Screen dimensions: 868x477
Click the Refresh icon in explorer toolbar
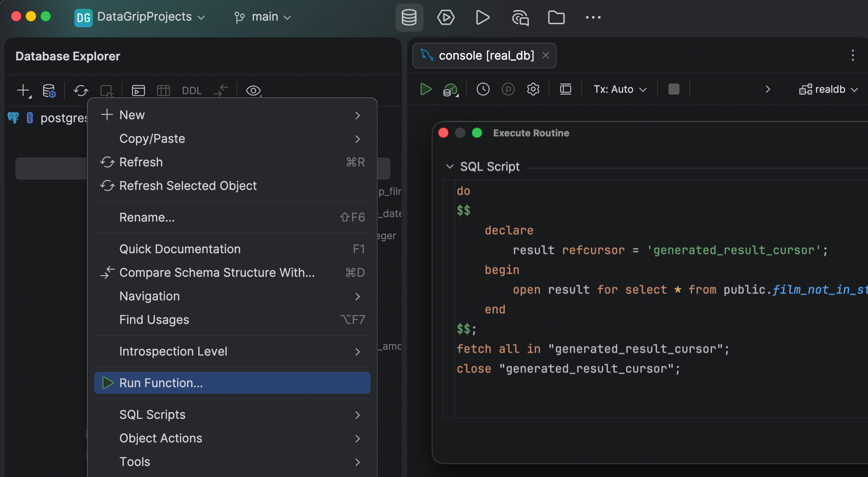81,90
